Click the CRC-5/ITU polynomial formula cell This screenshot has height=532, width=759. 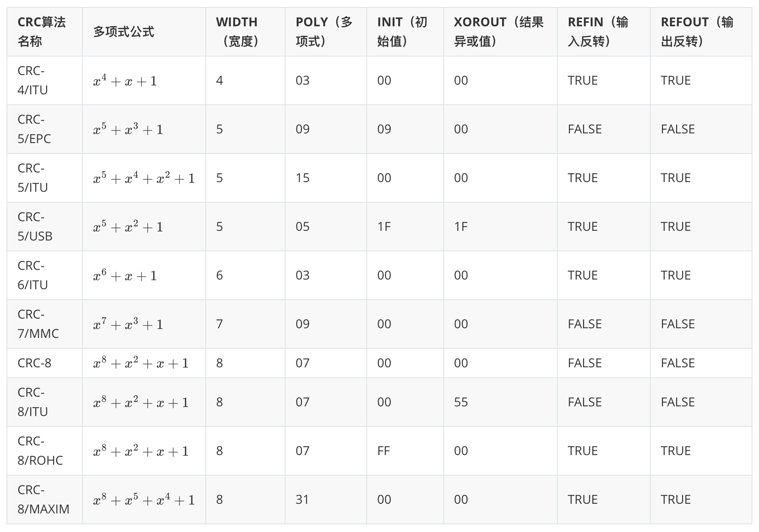click(144, 178)
